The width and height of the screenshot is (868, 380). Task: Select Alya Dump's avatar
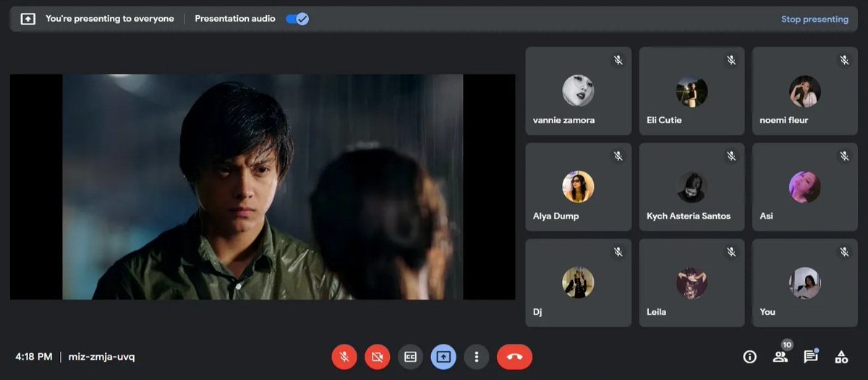point(578,187)
